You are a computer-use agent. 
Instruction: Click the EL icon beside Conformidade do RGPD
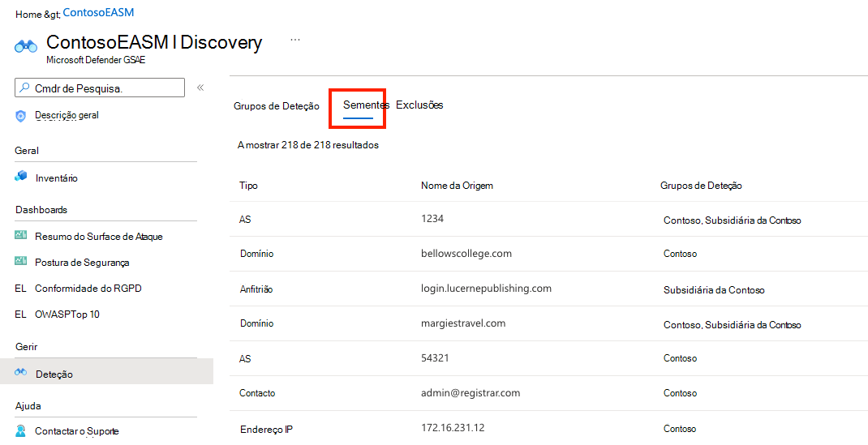click(x=20, y=288)
